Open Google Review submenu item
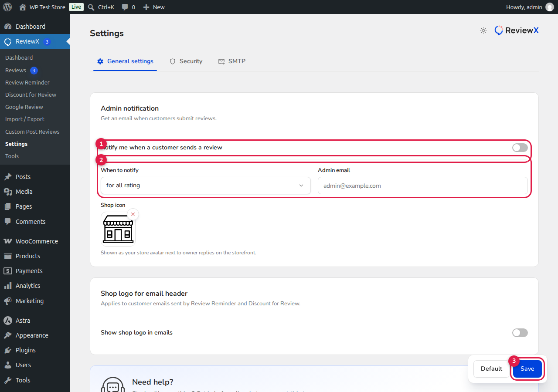 pyautogui.click(x=35, y=107)
